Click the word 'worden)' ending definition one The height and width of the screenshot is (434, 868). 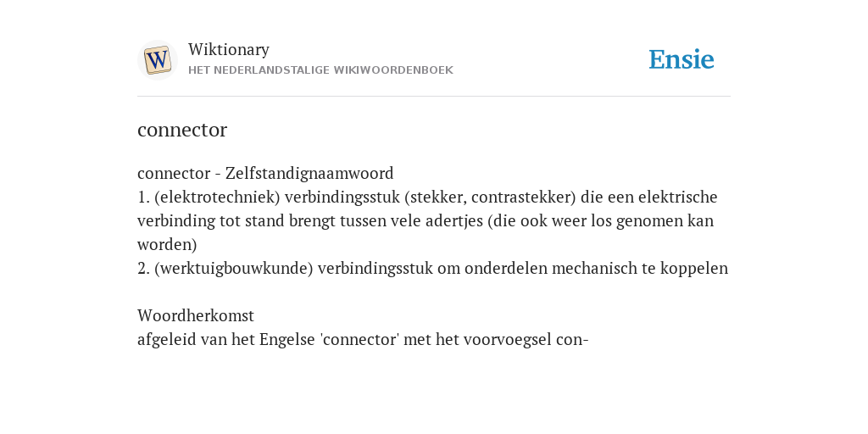167,245
